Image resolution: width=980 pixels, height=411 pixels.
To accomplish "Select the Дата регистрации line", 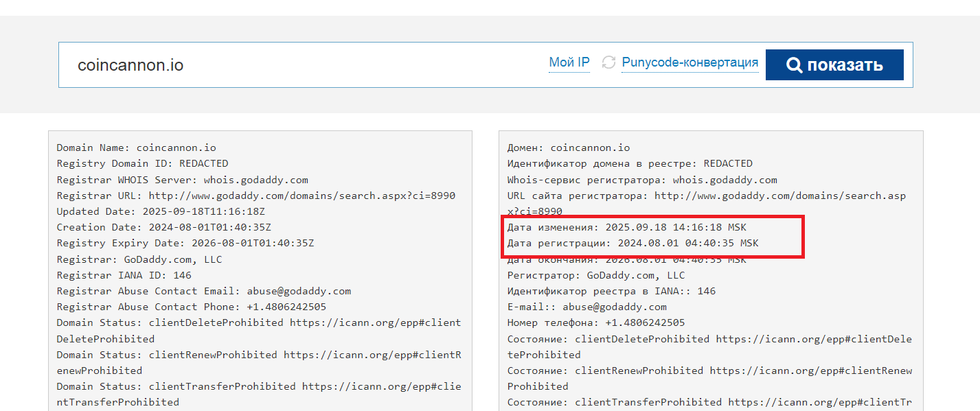I will pos(633,243).
